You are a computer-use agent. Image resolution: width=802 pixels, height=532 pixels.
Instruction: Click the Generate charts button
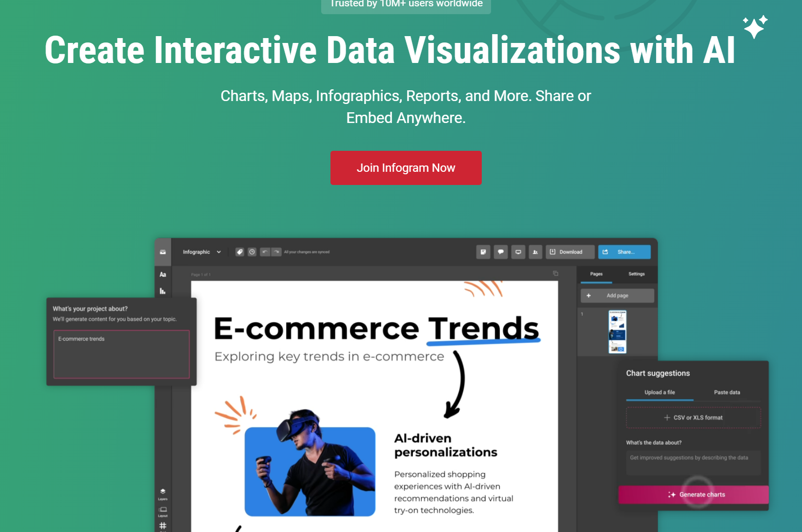coord(693,494)
